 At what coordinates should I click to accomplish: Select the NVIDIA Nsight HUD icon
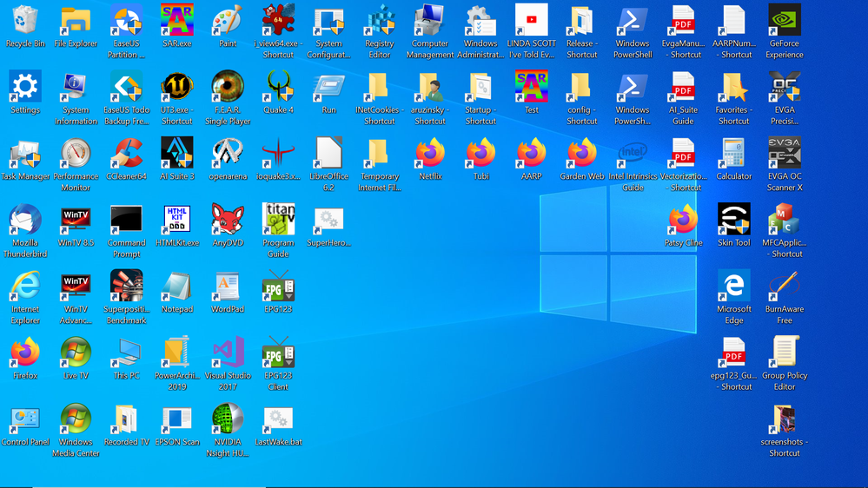228,419
